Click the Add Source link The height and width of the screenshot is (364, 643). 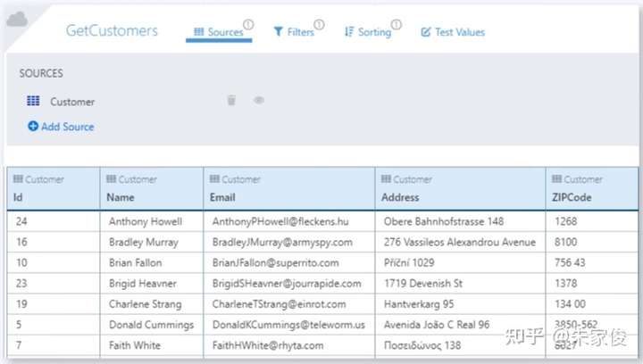[x=67, y=127]
